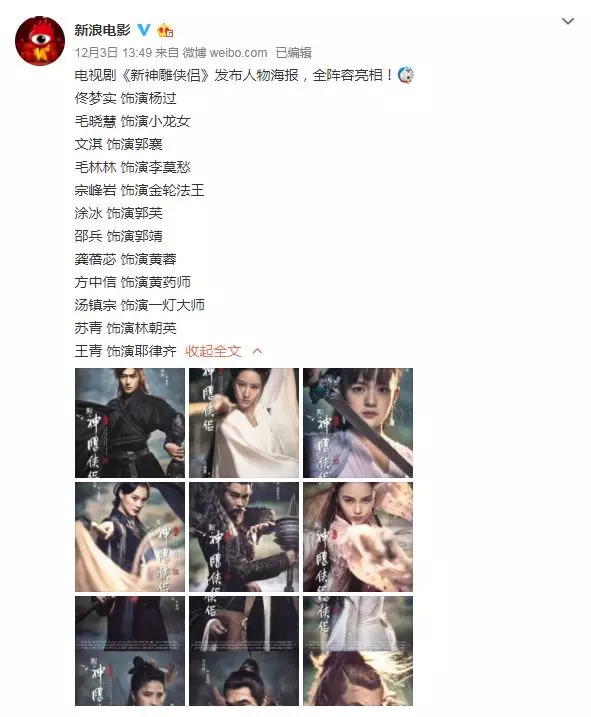
Task: Click the emoji icon after 全阵容亮相
Action: [x=406, y=75]
